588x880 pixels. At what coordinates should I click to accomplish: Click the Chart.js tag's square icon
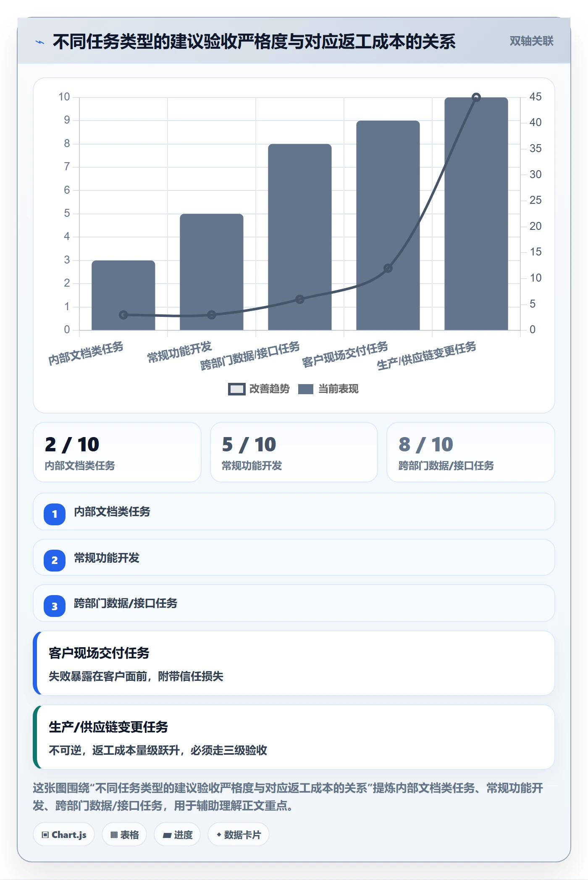click(45, 835)
